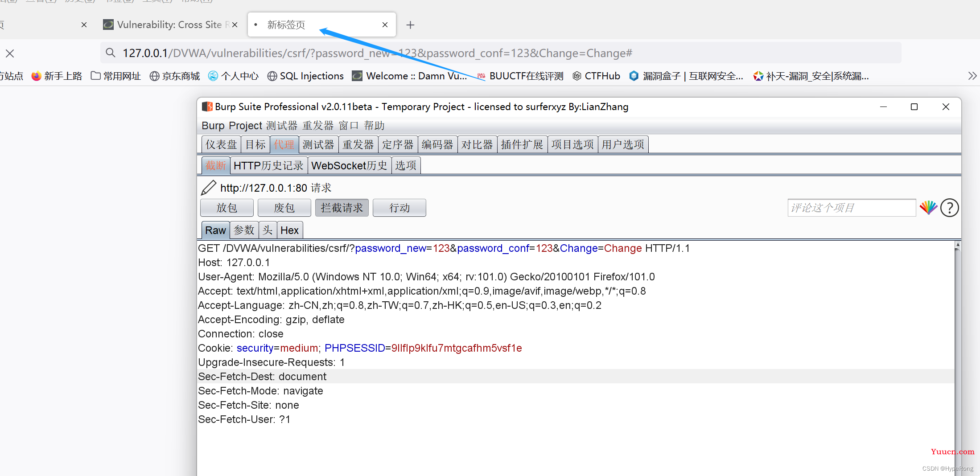Open Welcome :: Damn Vu... bookmark
The width and height of the screenshot is (980, 476).
[409, 76]
